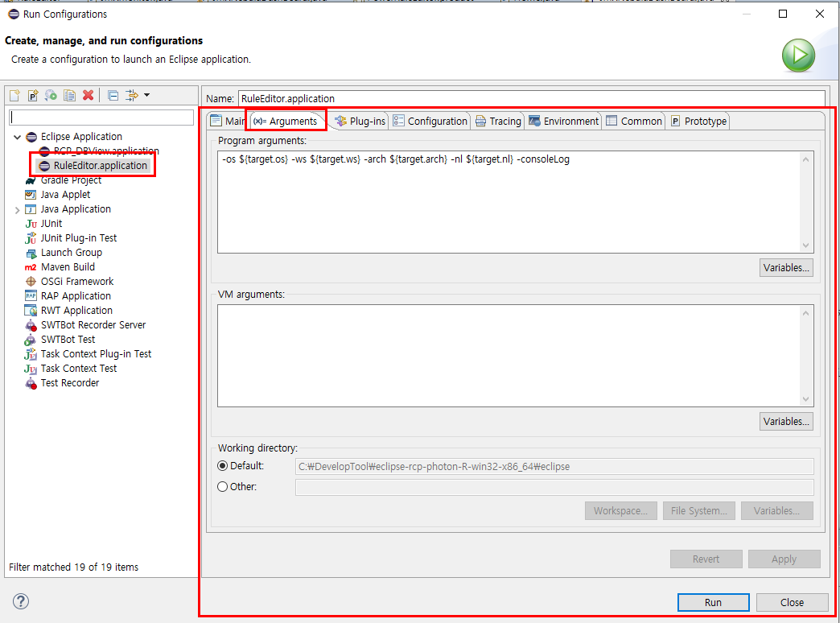
Task: Open the Tracing tab
Action: click(498, 122)
